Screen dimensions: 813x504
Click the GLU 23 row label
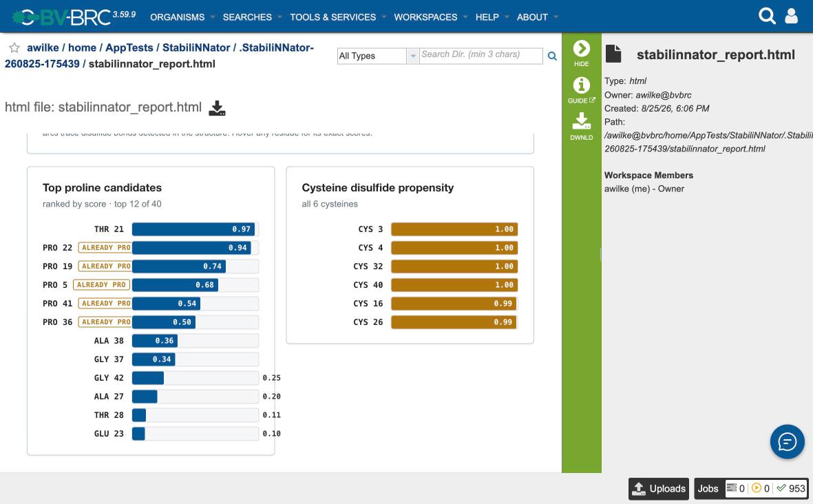[109, 434]
